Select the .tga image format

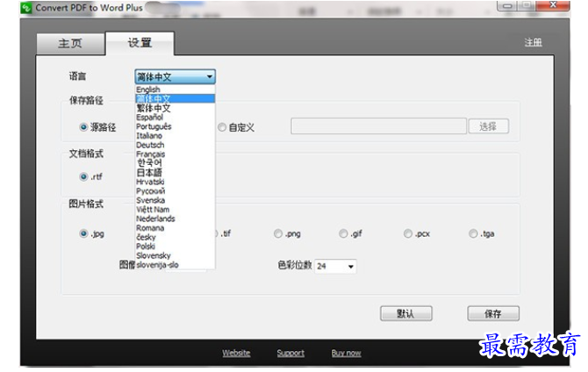tap(473, 233)
